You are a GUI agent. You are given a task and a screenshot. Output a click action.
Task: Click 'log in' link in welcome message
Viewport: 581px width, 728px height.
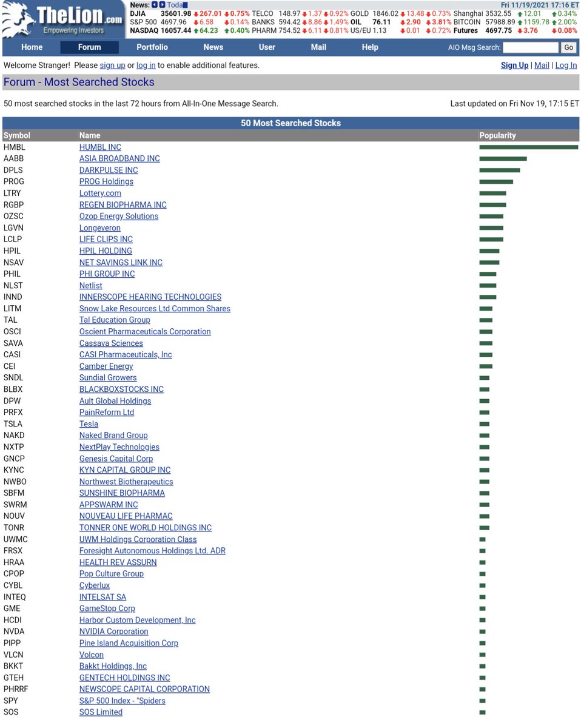(x=146, y=66)
